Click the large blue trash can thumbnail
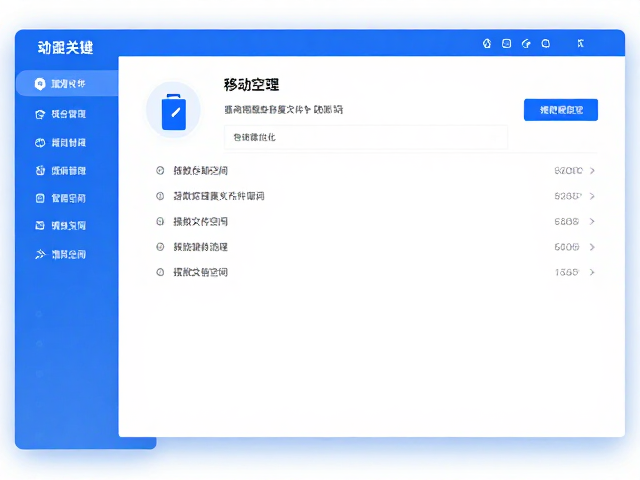Screen dimensions: 640x480 click(x=174, y=110)
